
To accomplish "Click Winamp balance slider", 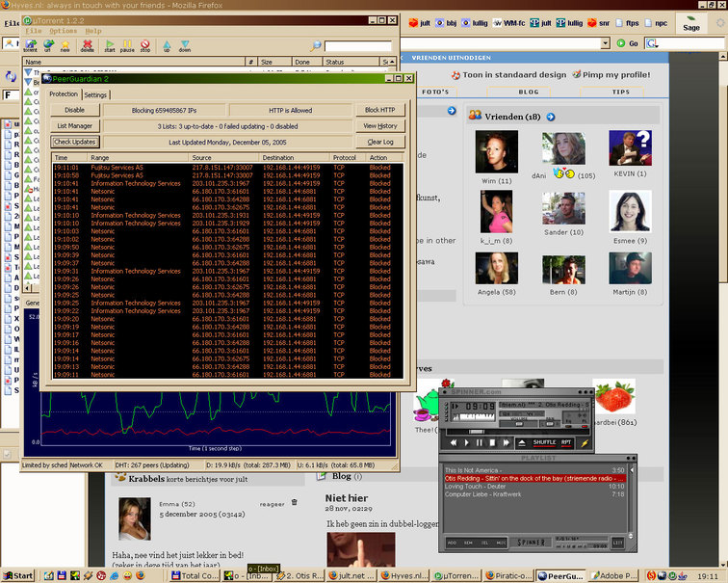I will click(550, 423).
